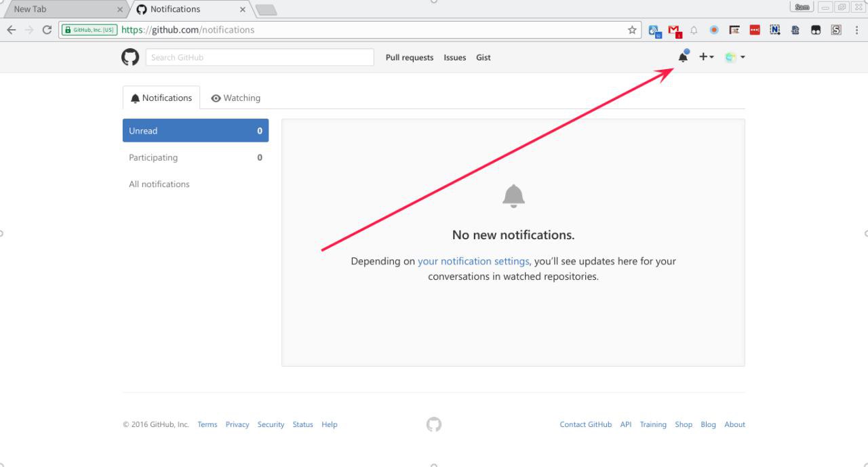
Task: Focus the Search GitHub field
Action: tap(260, 58)
